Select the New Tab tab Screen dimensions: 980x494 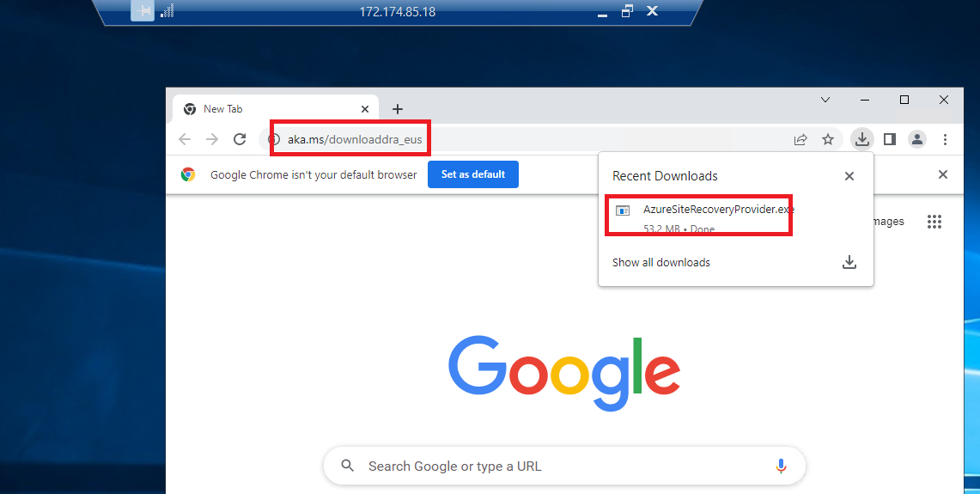point(275,109)
